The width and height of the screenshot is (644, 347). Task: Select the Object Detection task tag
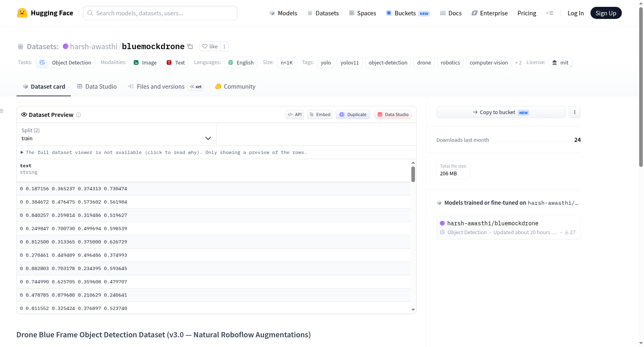[x=66, y=62]
